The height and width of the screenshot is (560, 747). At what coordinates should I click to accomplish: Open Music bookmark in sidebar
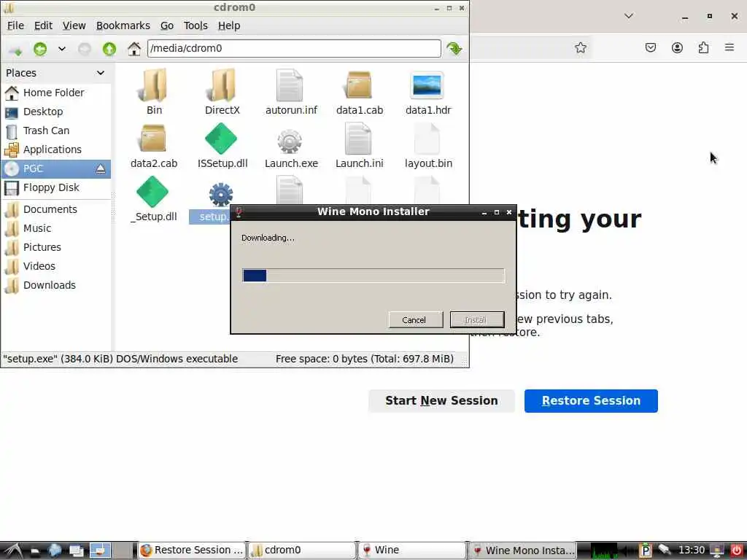point(55,228)
